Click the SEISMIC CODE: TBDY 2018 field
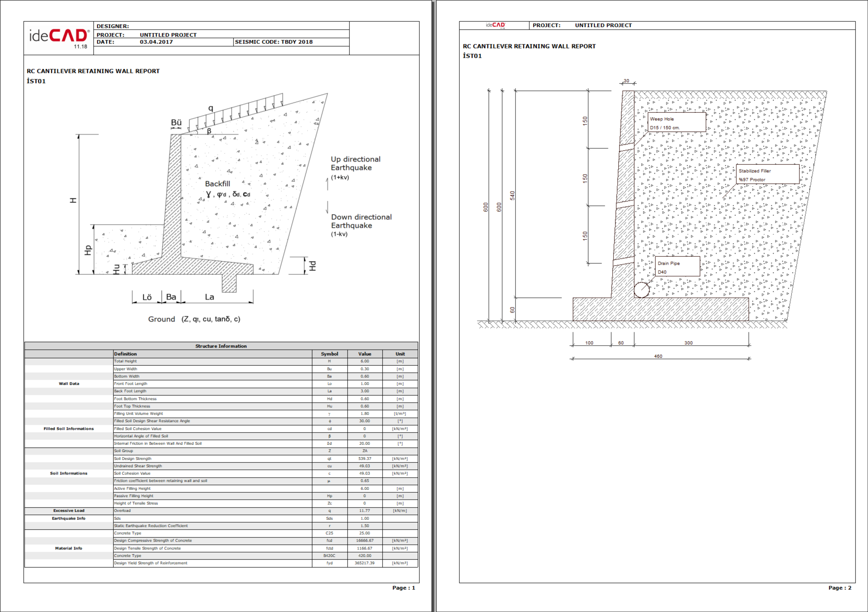868x612 pixels. click(274, 42)
